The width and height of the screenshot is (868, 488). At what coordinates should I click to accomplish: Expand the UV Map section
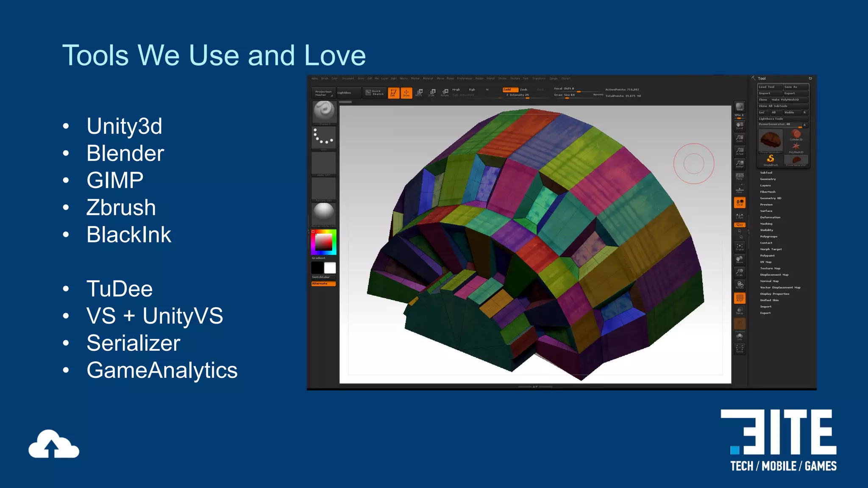tap(766, 262)
